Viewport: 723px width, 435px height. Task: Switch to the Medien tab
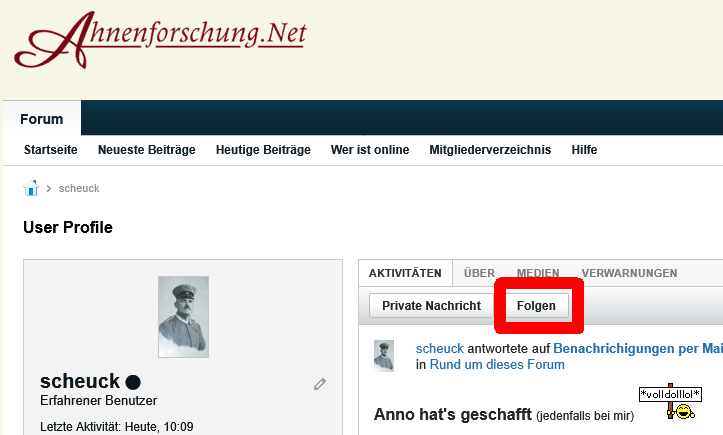tap(538, 273)
